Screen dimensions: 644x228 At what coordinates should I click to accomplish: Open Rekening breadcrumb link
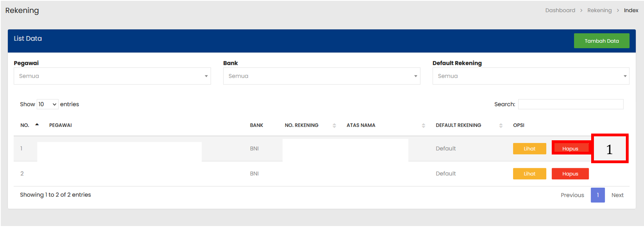tap(599, 10)
